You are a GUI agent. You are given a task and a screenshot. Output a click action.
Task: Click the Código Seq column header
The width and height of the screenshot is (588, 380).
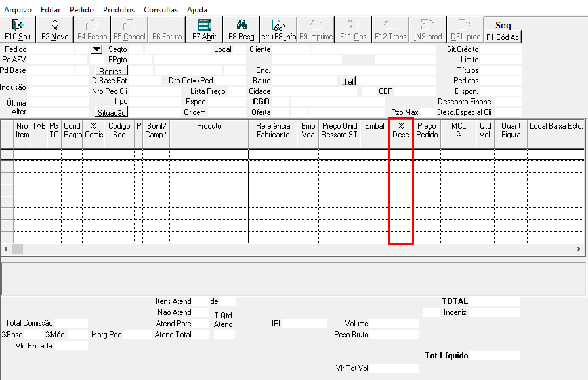click(x=119, y=134)
